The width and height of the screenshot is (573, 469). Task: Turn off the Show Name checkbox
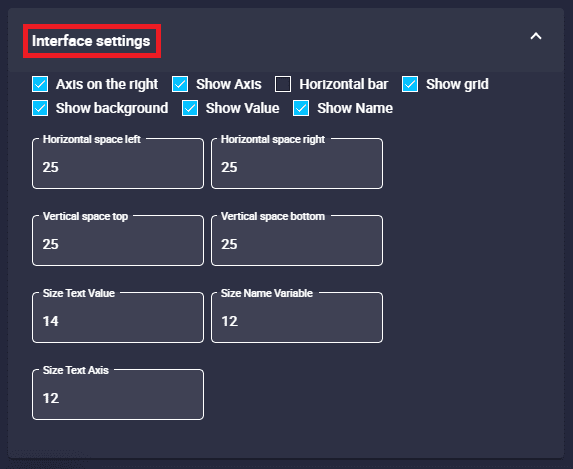click(x=301, y=108)
